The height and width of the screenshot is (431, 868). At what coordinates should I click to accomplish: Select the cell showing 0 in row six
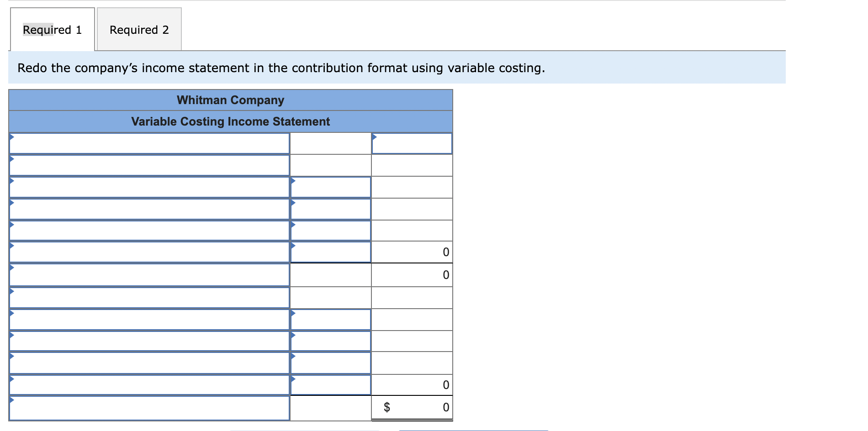(411, 252)
